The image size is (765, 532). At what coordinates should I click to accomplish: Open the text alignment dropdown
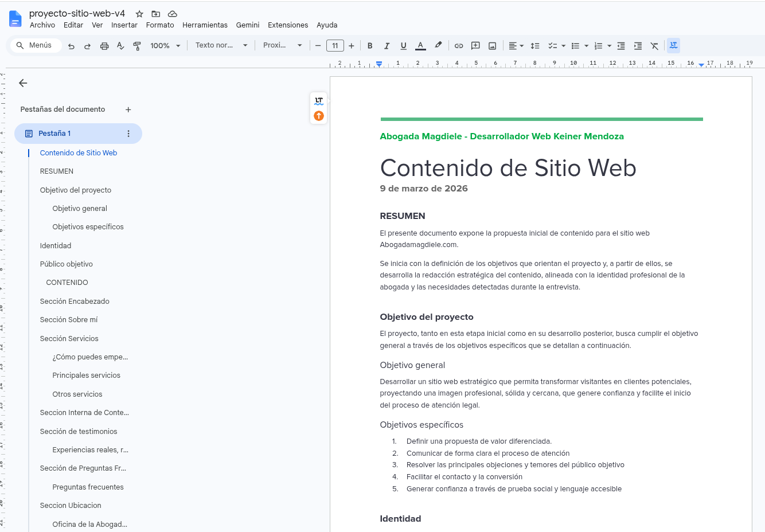(516, 46)
